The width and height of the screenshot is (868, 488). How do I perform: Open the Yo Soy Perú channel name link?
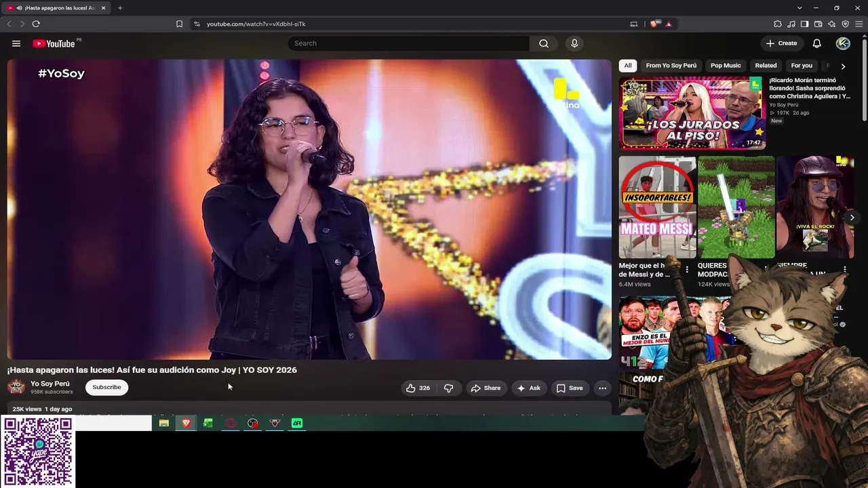click(x=50, y=384)
